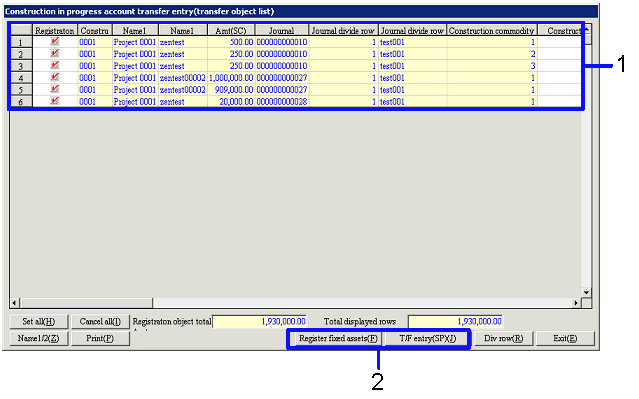Toggle Registration checkmark in row 4
This screenshot has width=639, height=399.
(x=55, y=77)
